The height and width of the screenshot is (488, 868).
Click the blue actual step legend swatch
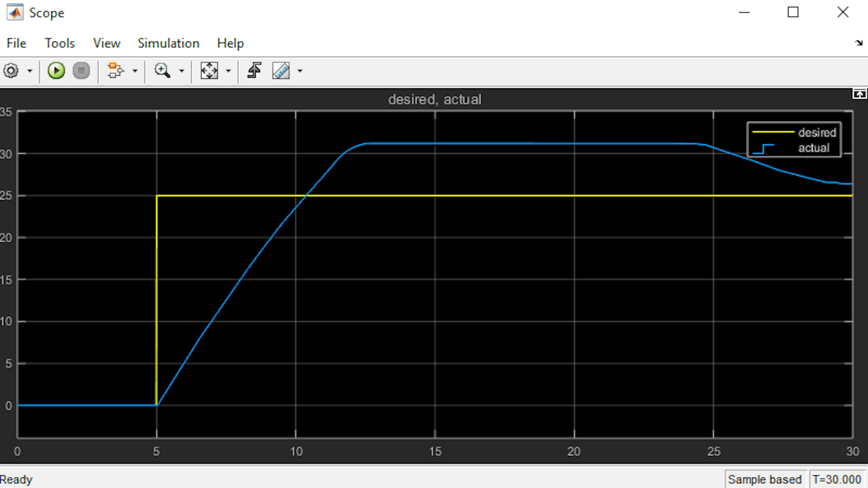pos(763,149)
